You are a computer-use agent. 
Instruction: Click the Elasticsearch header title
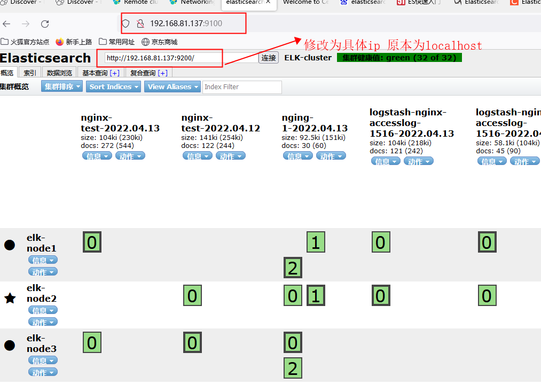[45, 58]
